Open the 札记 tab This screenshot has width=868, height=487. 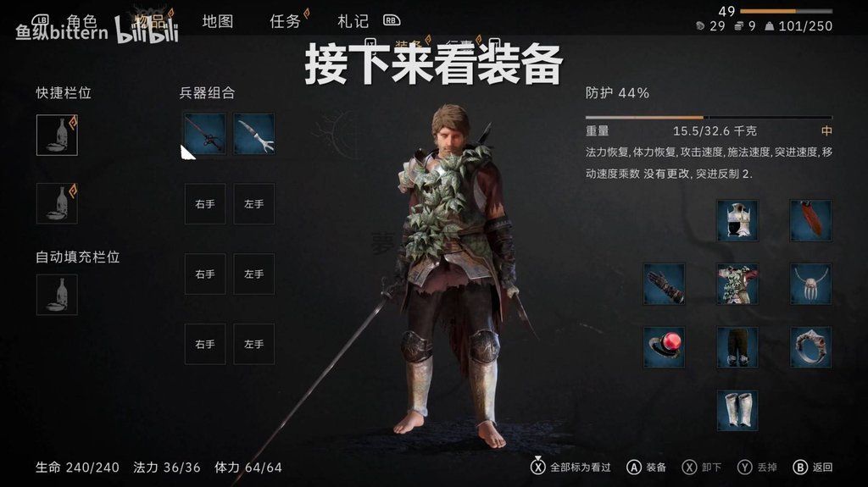tap(353, 21)
